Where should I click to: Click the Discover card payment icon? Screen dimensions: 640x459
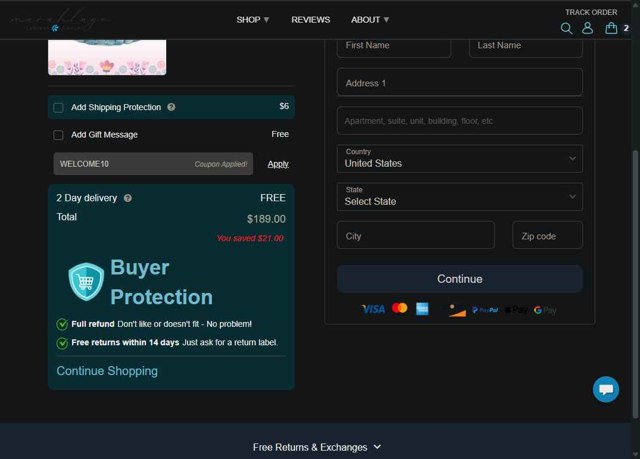(456, 311)
